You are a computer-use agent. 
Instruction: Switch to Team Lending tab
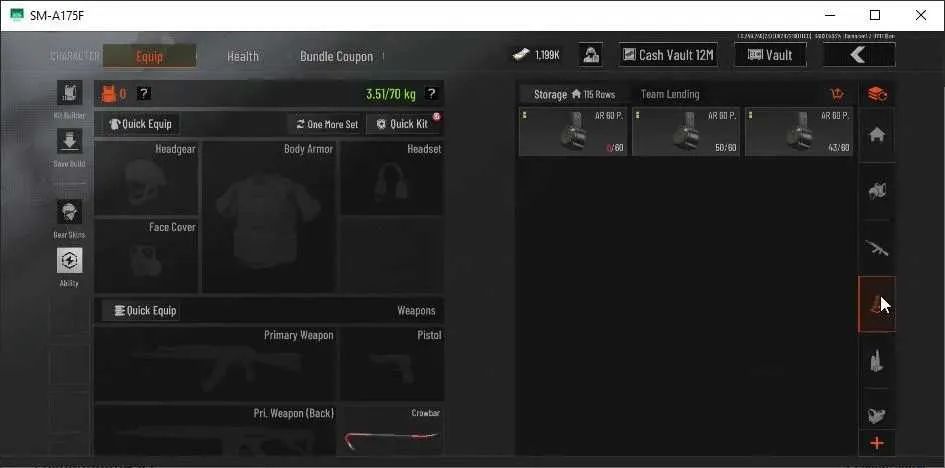coord(670,95)
